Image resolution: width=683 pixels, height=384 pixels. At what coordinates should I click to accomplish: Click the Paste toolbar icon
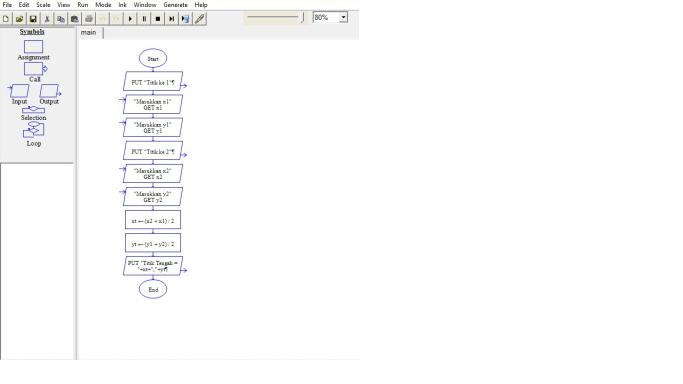[74, 19]
